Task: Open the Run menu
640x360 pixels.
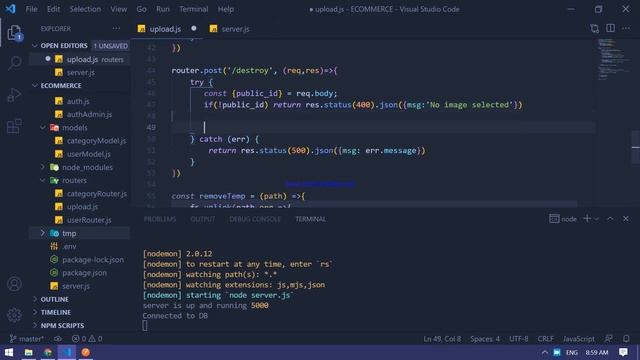Action: (x=162, y=9)
